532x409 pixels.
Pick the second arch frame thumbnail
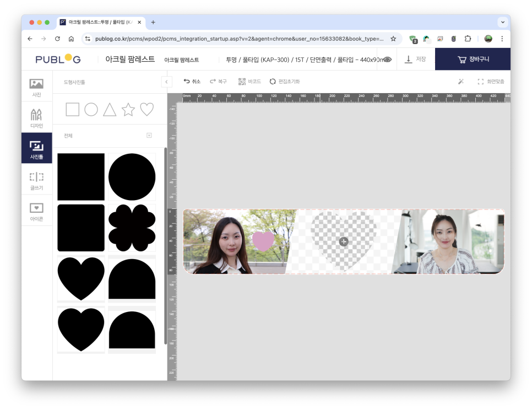(132, 330)
